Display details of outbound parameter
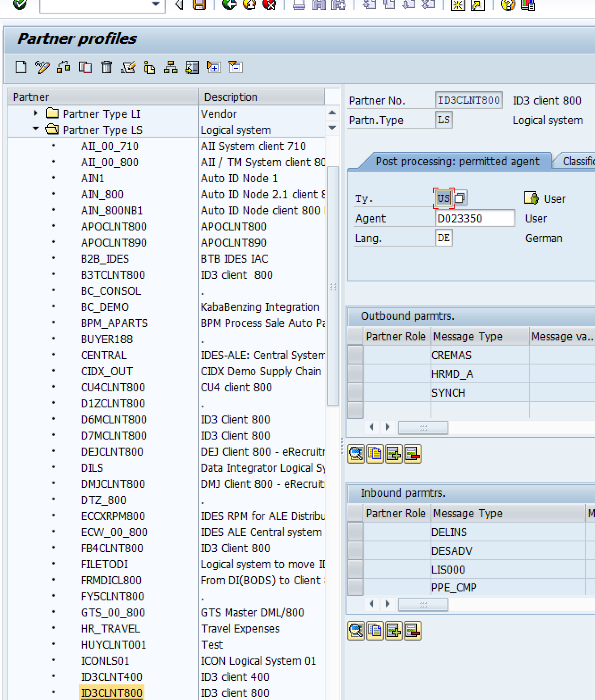Screen dimensions: 595x700 (356, 454)
